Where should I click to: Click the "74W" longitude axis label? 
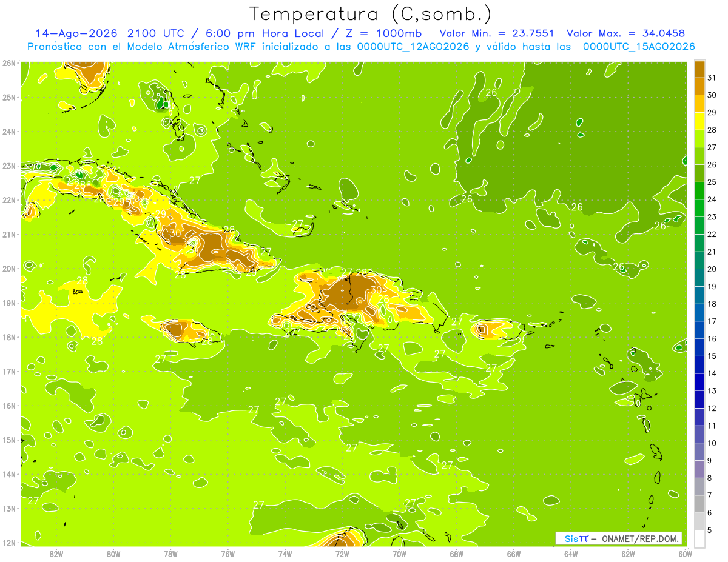(x=285, y=554)
